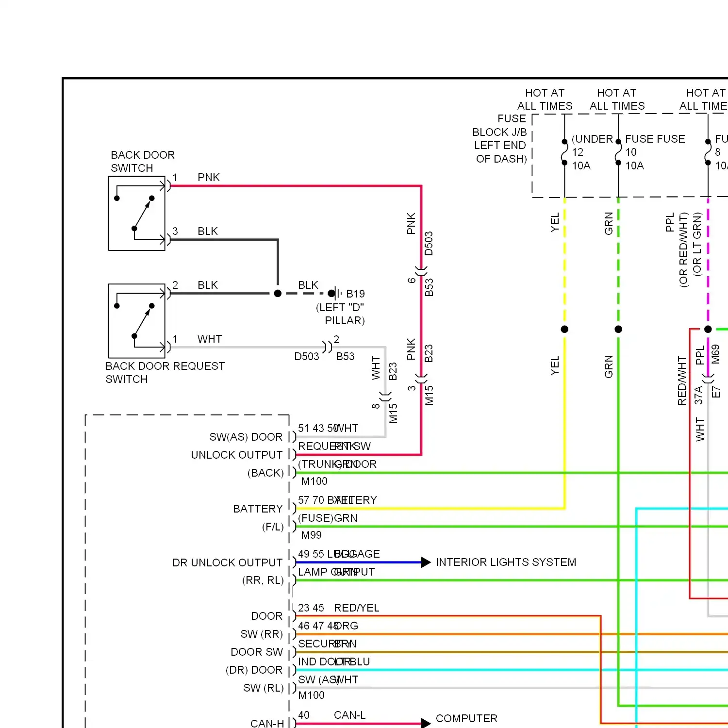Click the upper YEL label beside the dashed yellow wire
Image resolution: width=728 pixels, height=728 pixels.
coord(555,222)
